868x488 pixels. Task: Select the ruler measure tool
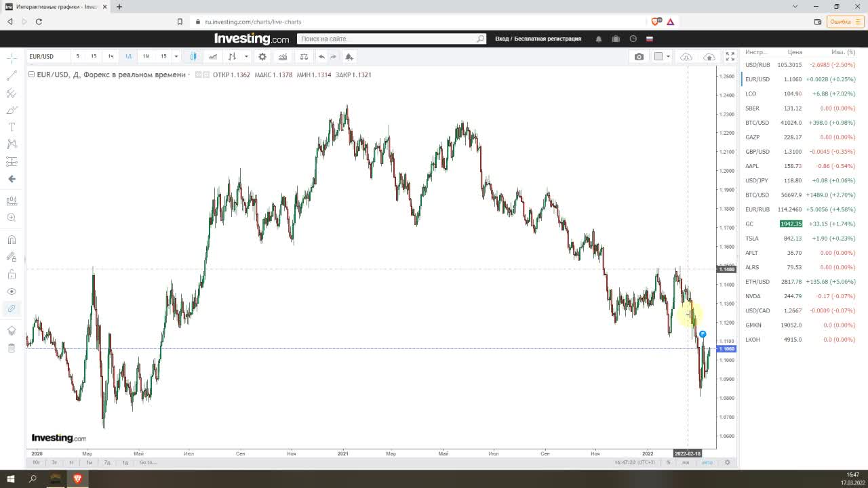[x=12, y=201]
